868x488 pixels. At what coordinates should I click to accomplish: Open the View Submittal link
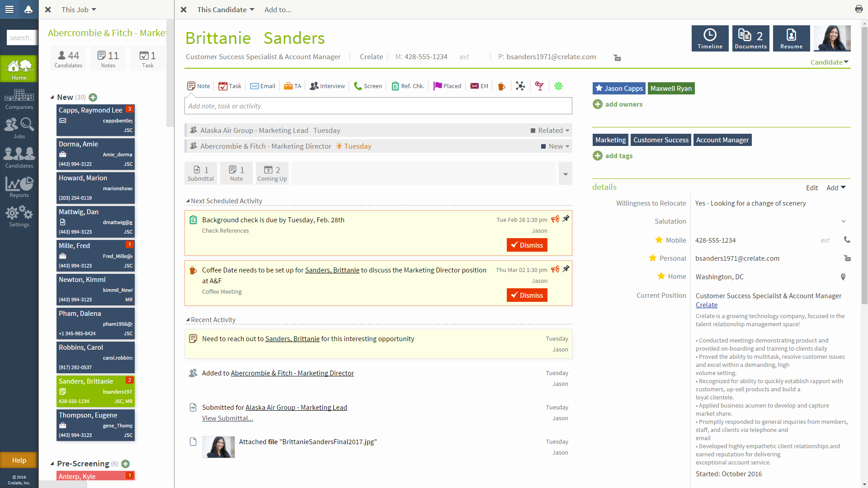coord(227,418)
